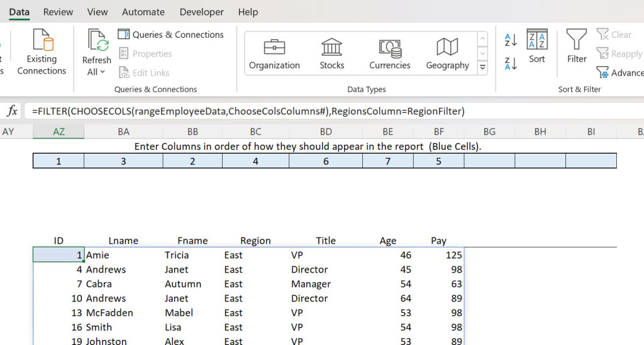
Task: Click the Reapply filter button
Action: [x=619, y=54]
